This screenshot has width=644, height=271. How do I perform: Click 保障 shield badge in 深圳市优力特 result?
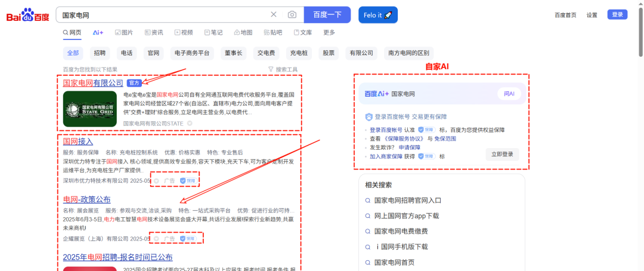[x=188, y=180]
